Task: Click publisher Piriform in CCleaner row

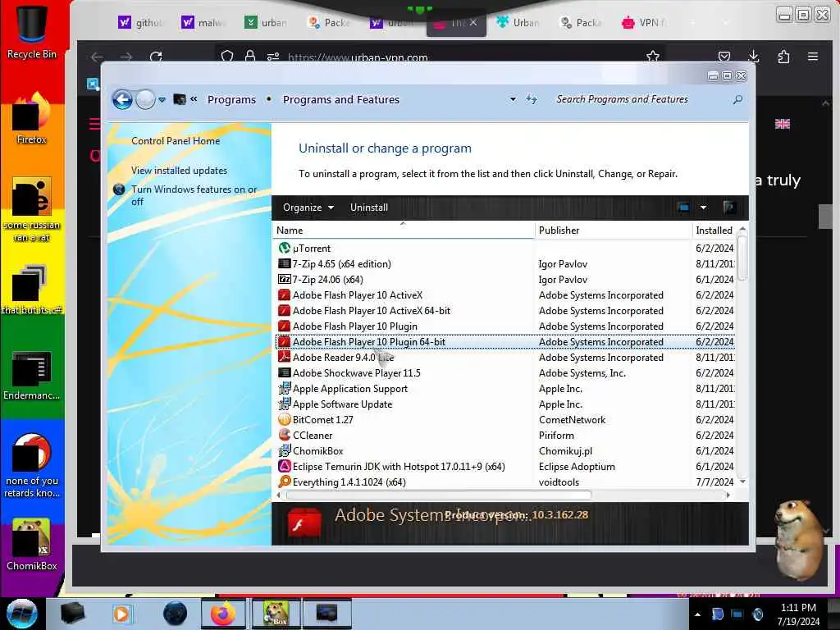Action: pos(556,435)
